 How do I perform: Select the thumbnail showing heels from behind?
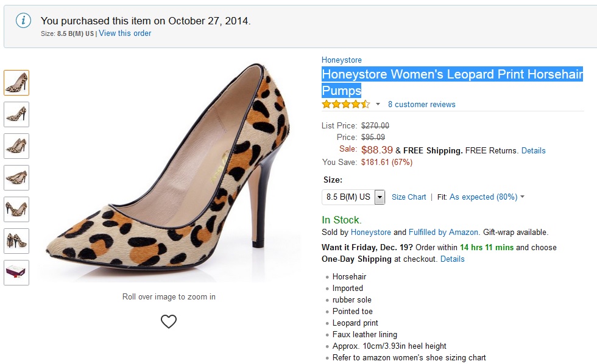click(16, 241)
